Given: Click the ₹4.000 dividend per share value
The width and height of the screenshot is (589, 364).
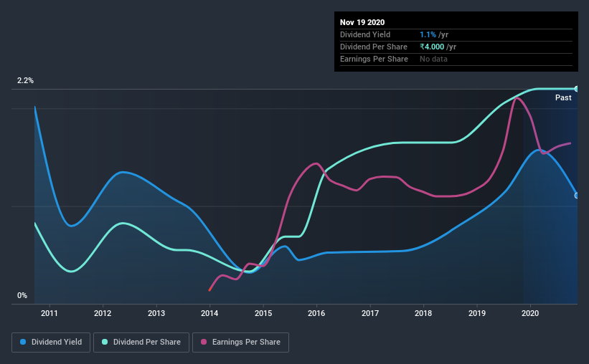Looking at the screenshot, I should (432, 47).
